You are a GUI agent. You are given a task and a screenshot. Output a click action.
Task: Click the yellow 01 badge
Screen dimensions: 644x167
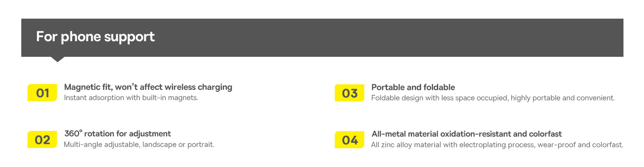click(42, 93)
